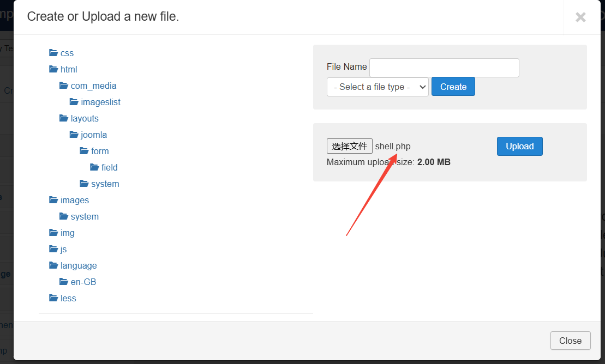Choose the language folder link

[79, 266]
